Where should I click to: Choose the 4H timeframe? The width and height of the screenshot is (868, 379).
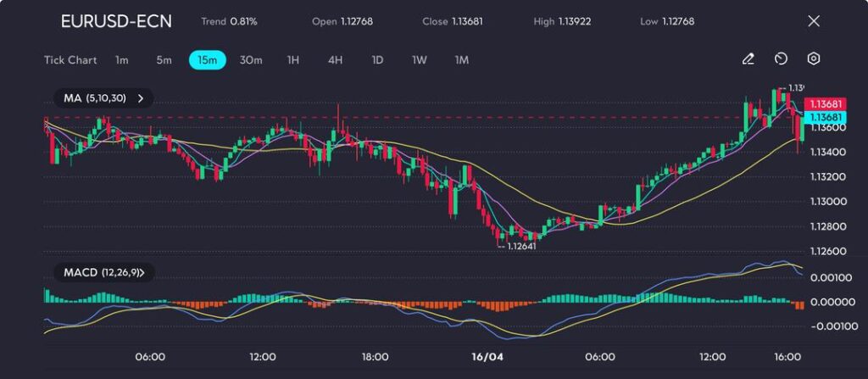[335, 60]
